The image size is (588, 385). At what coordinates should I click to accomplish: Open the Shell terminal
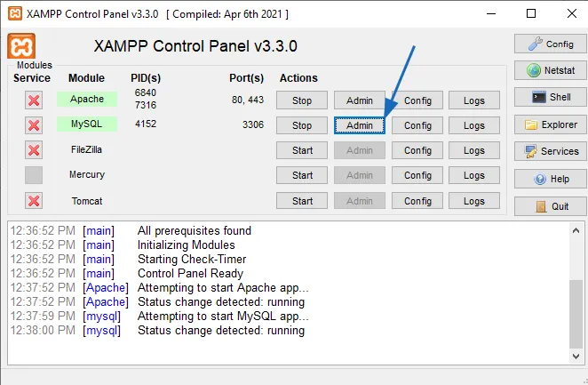tap(550, 97)
